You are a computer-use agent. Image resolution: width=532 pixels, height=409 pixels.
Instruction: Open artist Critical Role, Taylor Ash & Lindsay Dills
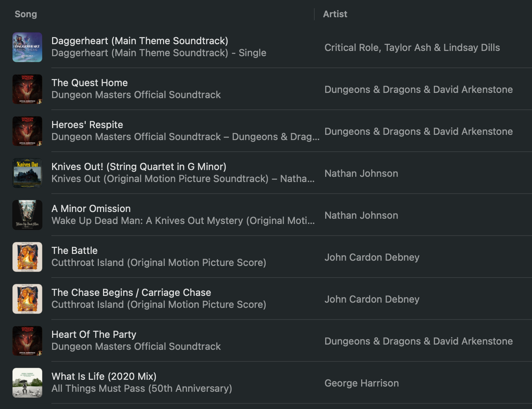pos(412,48)
